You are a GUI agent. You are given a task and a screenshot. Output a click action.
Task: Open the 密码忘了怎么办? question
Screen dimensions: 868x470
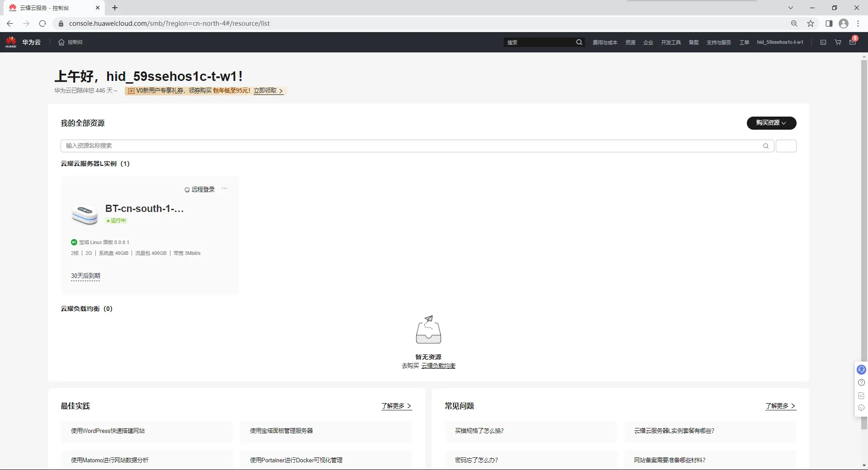[x=531, y=460]
